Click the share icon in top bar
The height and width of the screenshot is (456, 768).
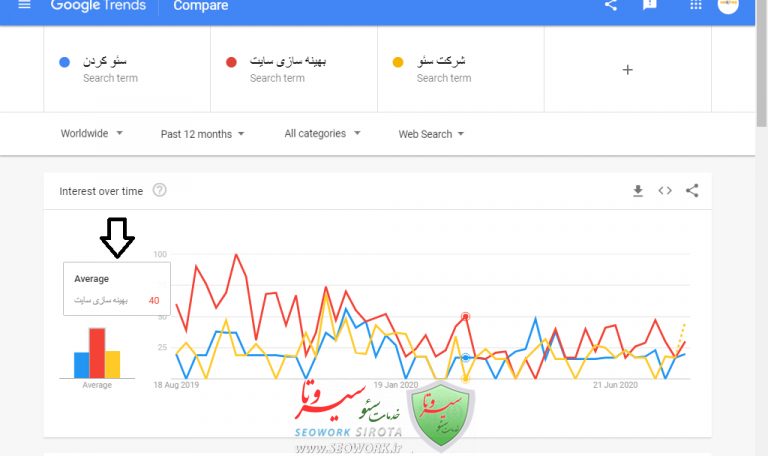pyautogui.click(x=611, y=5)
